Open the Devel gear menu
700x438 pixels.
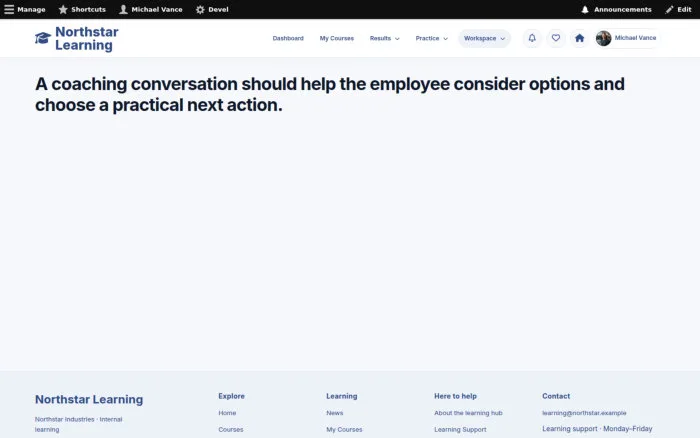[x=212, y=9]
